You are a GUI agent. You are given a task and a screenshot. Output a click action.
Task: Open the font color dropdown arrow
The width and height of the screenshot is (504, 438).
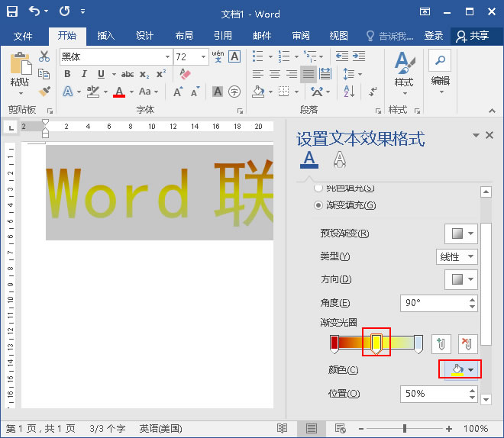131,92
